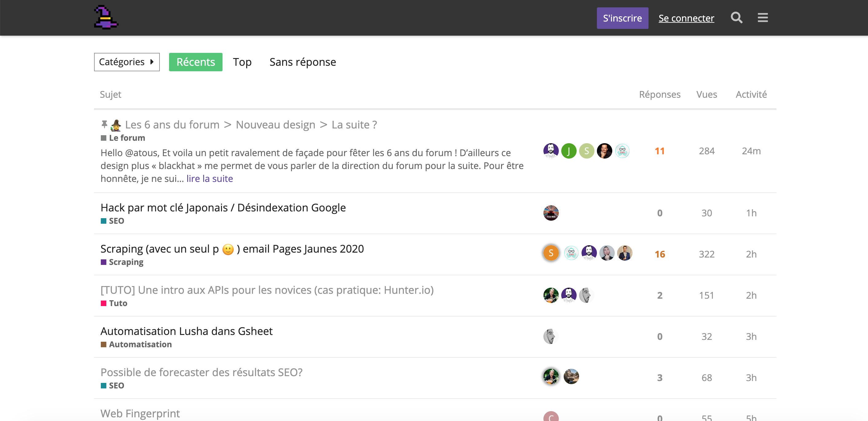Expand the Catégories dropdown
Image resolution: width=868 pixels, height=421 pixels.
(127, 62)
